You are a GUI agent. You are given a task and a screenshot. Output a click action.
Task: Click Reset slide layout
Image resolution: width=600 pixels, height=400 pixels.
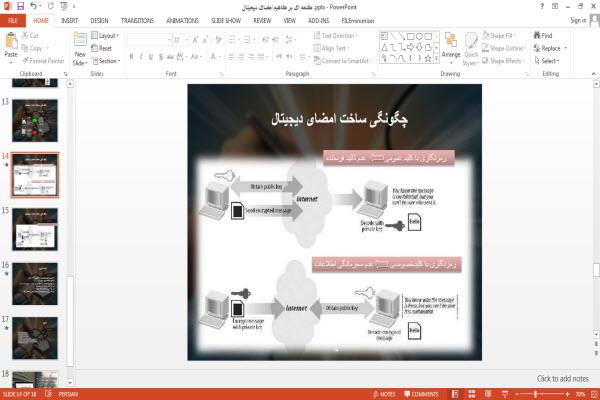pos(102,48)
